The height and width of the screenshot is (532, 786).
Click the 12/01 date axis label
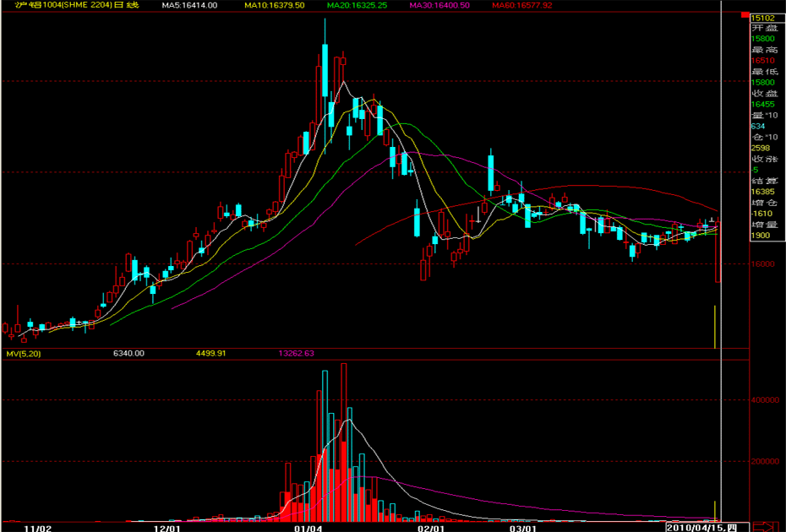pos(167,528)
